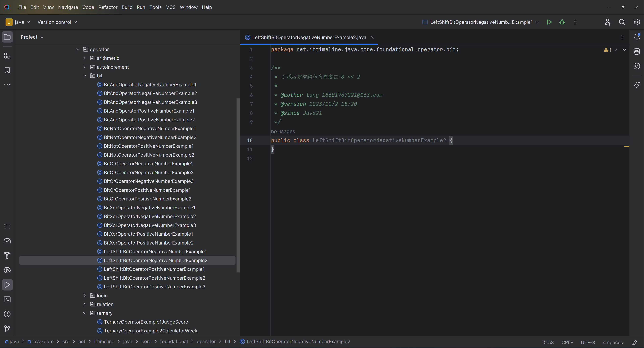Open the TODO list tool window icon
Screen dimensions: 644x348
click(7, 226)
